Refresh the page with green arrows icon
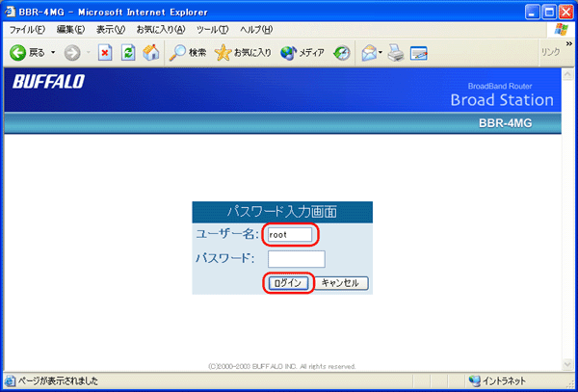The height and width of the screenshot is (392, 578). [x=128, y=53]
